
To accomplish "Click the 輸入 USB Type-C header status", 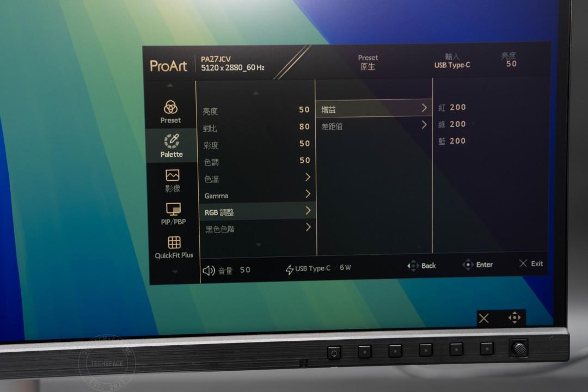I will (452, 61).
